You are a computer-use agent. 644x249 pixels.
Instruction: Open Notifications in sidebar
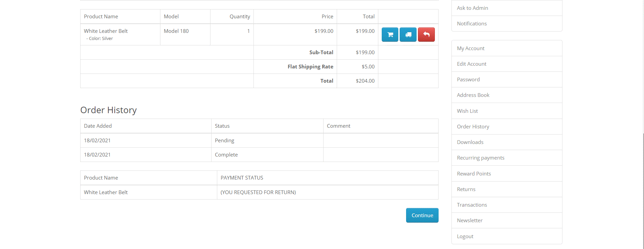coord(472,23)
